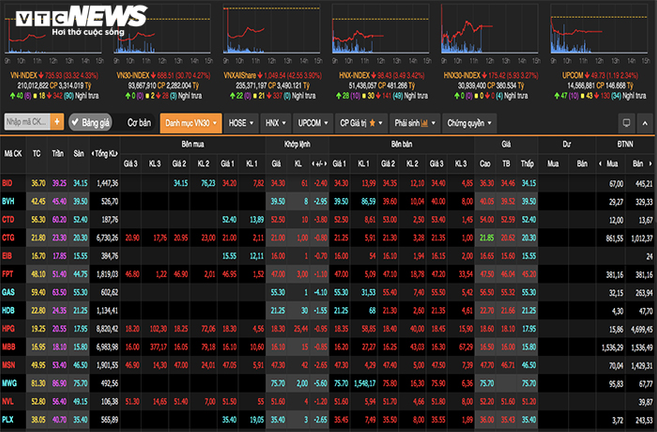Click left arrow beside Tổng KL header

point(93,153)
